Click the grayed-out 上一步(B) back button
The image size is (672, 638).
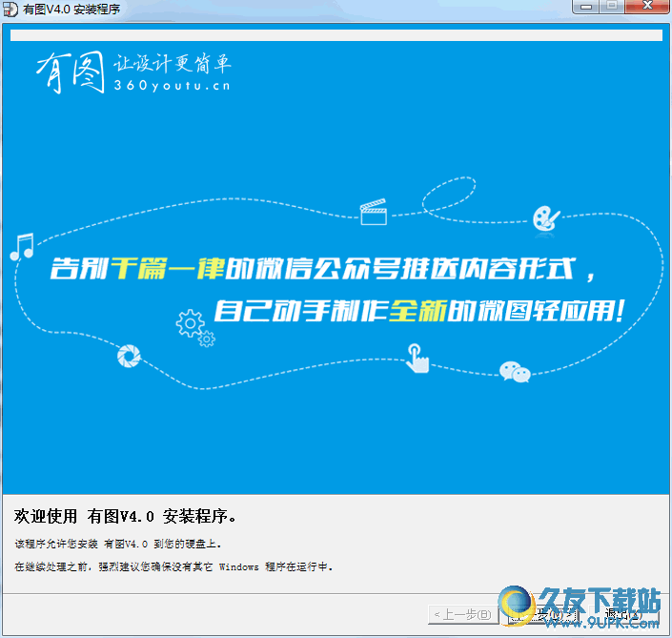[x=463, y=614]
